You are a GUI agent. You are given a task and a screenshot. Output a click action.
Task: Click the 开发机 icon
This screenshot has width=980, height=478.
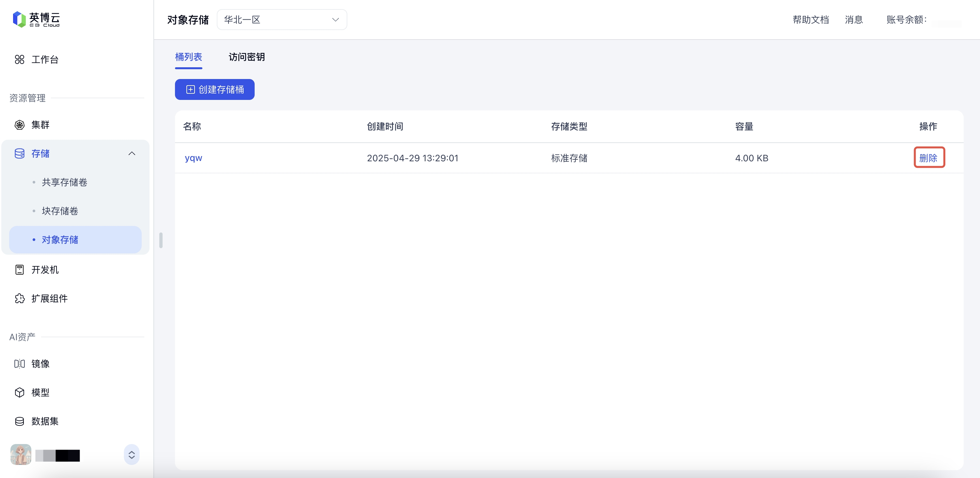(19, 269)
